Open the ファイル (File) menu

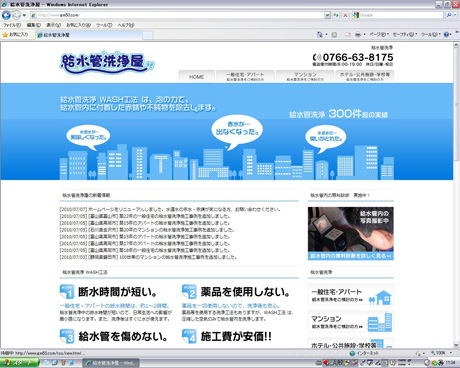[x=12, y=25]
